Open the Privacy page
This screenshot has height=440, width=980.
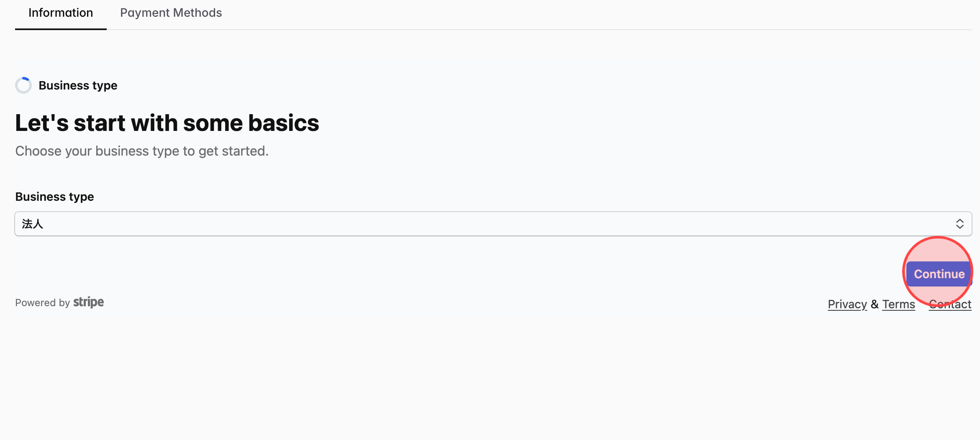(847, 304)
